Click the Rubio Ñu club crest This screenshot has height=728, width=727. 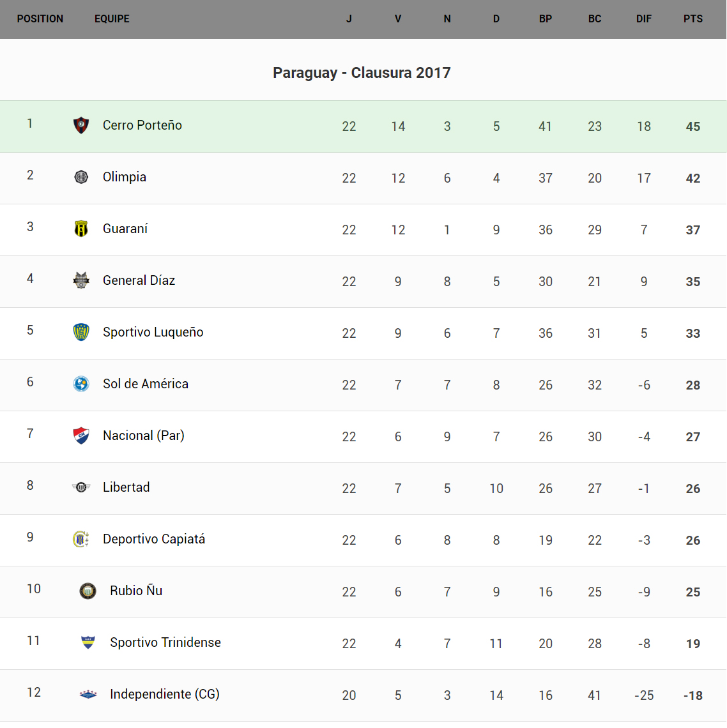click(x=88, y=591)
